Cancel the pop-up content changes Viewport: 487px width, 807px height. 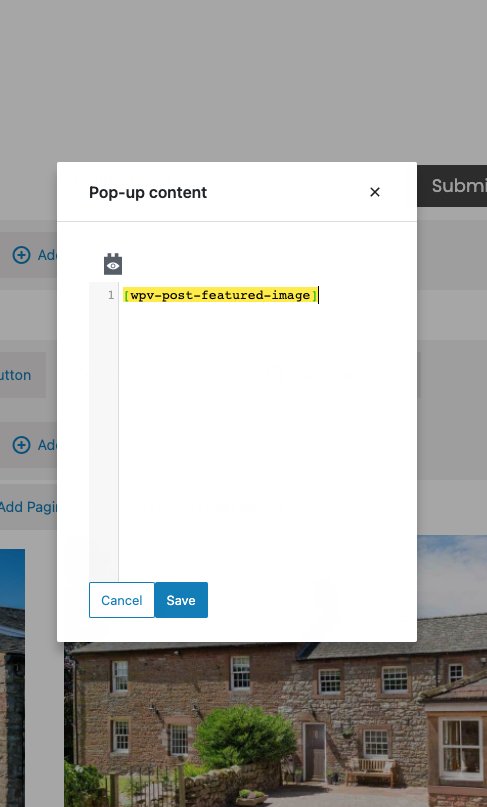point(121,600)
